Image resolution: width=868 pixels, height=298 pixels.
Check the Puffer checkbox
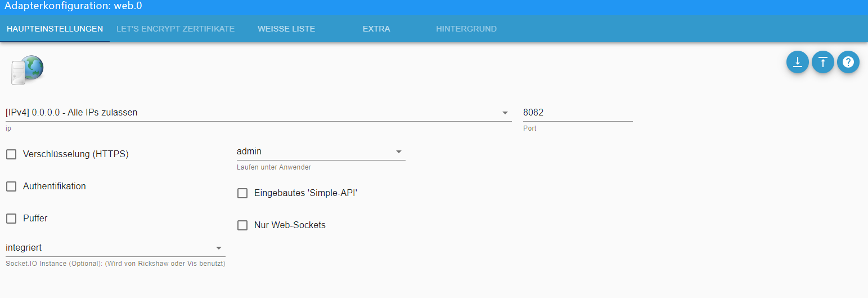pyautogui.click(x=11, y=219)
